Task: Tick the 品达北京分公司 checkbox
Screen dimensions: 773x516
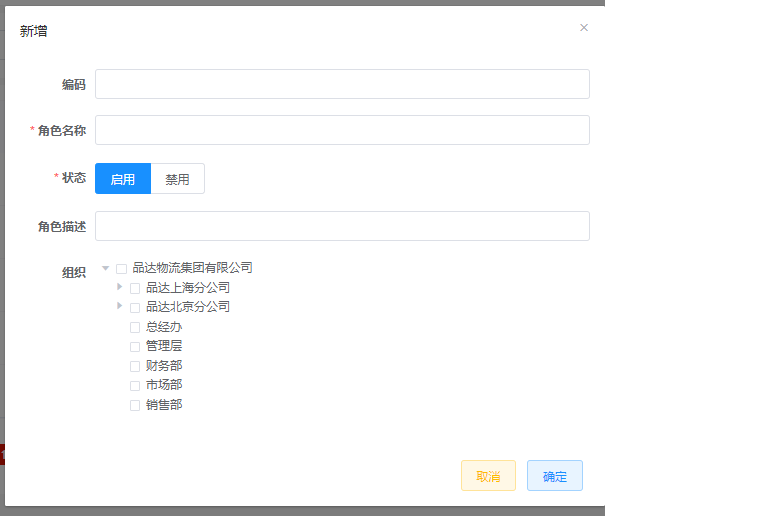Action: [135, 307]
